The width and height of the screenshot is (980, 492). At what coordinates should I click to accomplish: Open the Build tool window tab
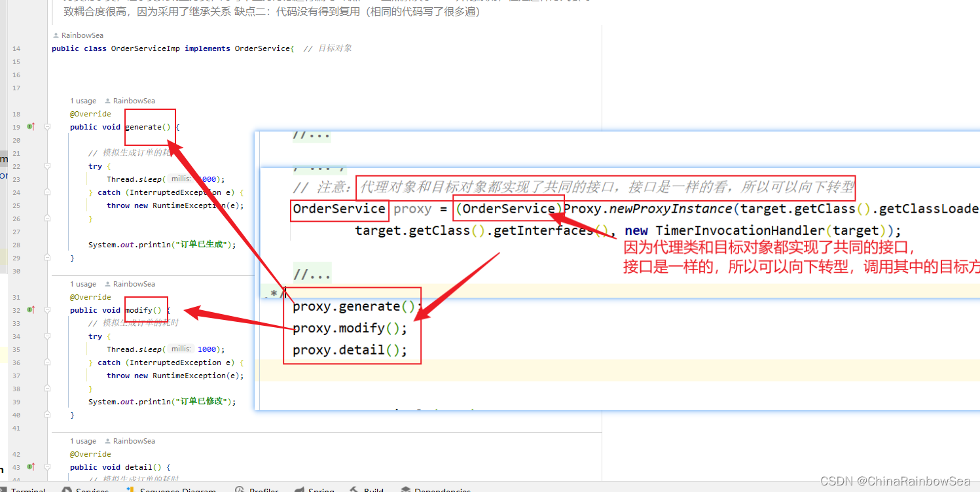(x=367, y=489)
